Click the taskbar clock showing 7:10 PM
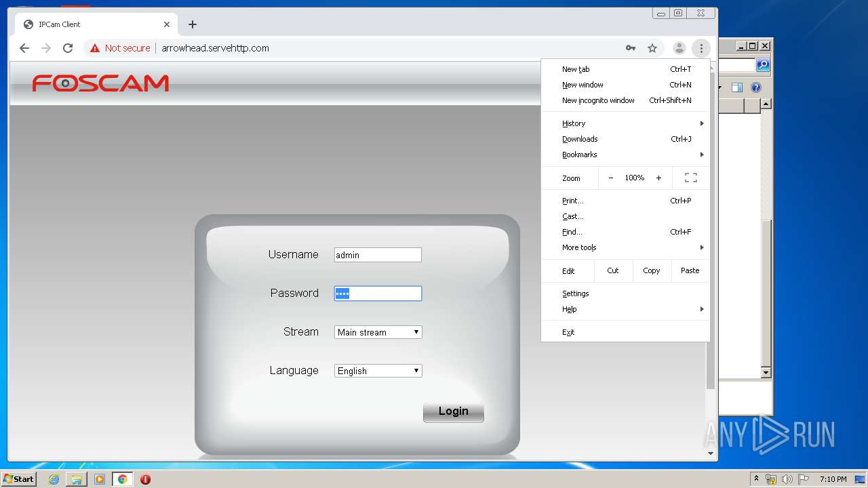Screen dimensions: 868x488 [x=833, y=479]
